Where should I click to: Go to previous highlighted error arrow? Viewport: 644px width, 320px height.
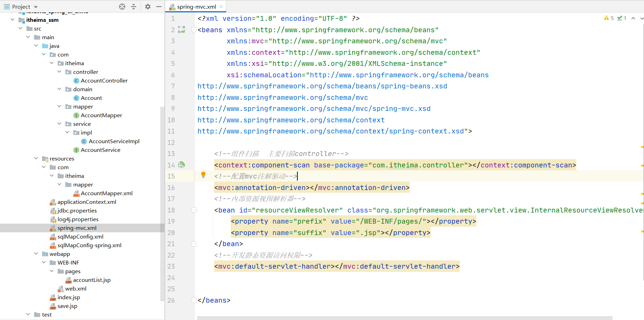click(x=633, y=18)
